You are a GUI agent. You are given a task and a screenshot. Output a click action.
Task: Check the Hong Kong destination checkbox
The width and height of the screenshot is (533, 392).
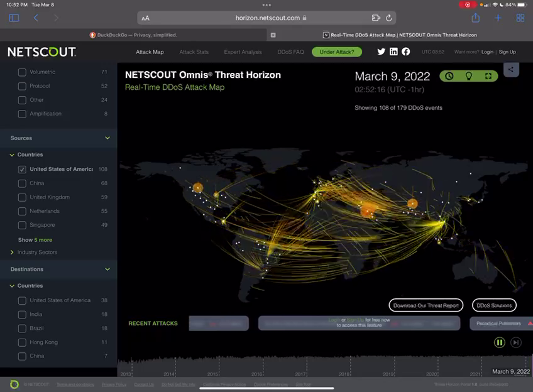[22, 342]
